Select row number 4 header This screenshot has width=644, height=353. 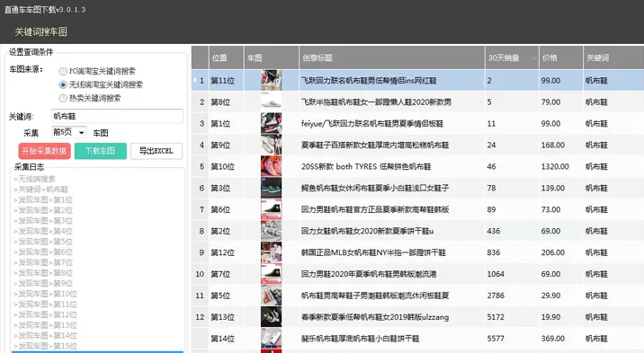coord(201,146)
